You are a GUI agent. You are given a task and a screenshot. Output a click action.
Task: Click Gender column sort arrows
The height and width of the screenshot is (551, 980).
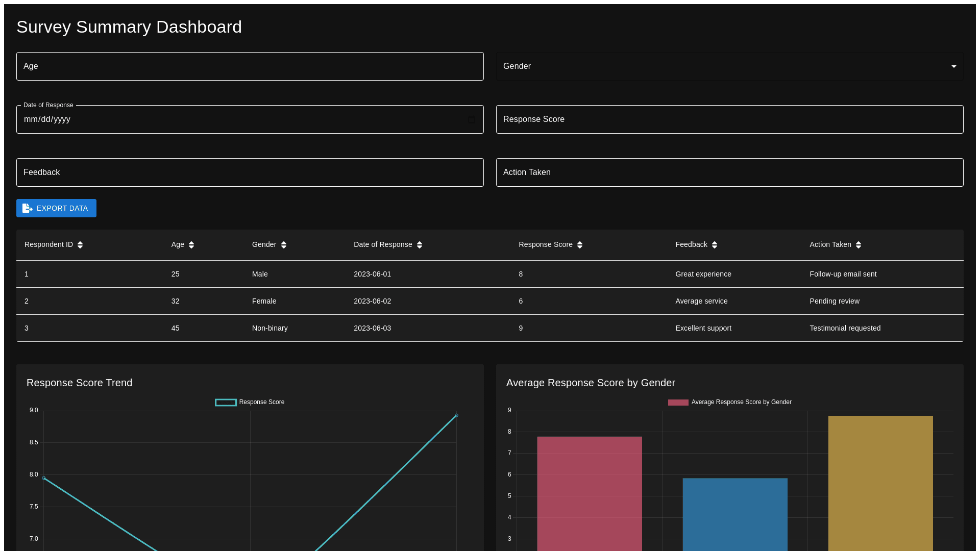coord(284,245)
